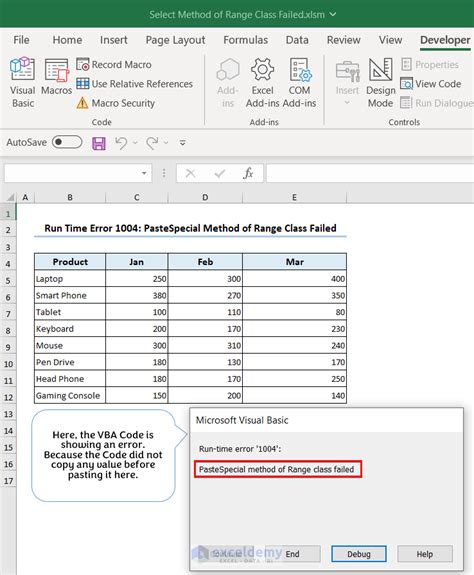Select row 5 header
Image resolution: width=474 pixels, height=575 pixels.
click(x=8, y=281)
